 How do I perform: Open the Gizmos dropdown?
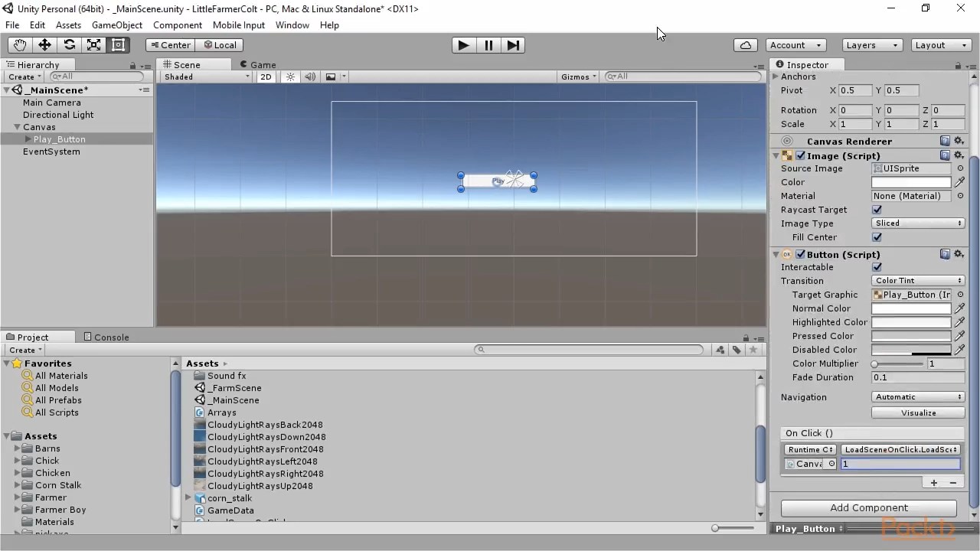(579, 77)
